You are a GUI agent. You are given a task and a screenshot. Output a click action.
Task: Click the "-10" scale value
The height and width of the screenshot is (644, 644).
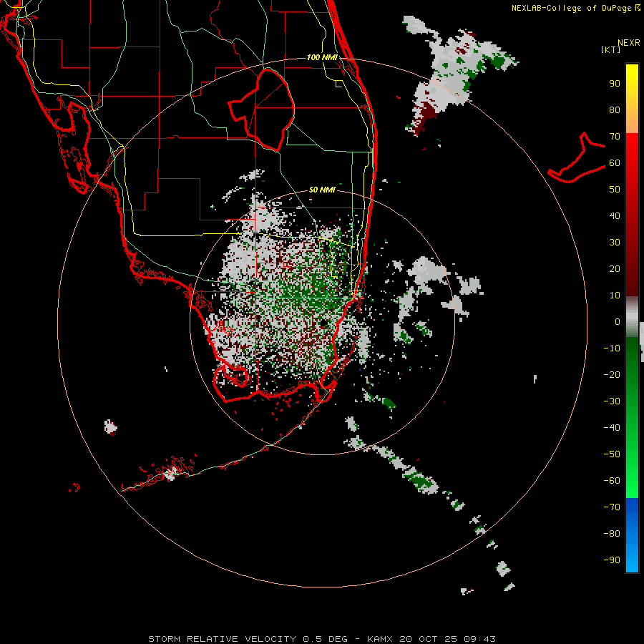(612, 348)
